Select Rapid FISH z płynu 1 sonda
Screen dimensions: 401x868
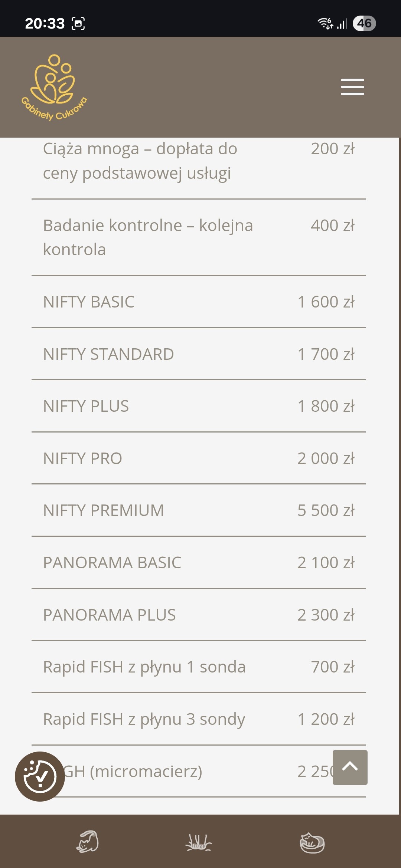[x=199, y=667]
